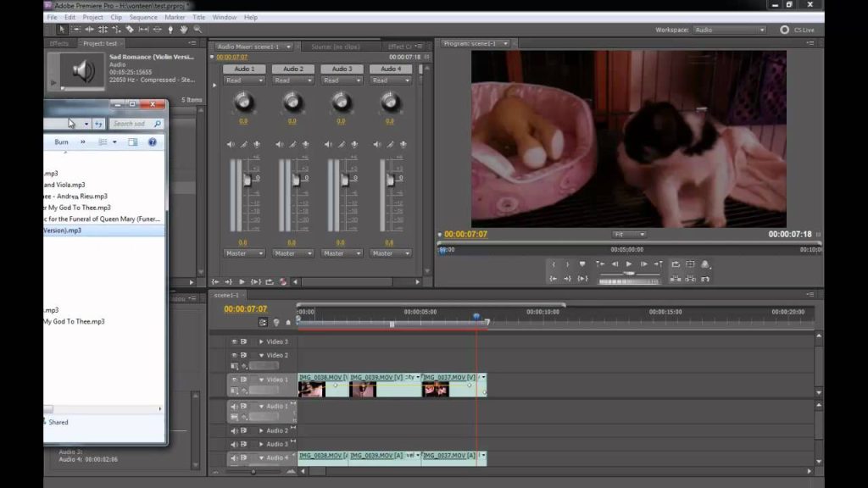Click Play in Program monitor
868x488 pixels.
pyautogui.click(x=629, y=264)
